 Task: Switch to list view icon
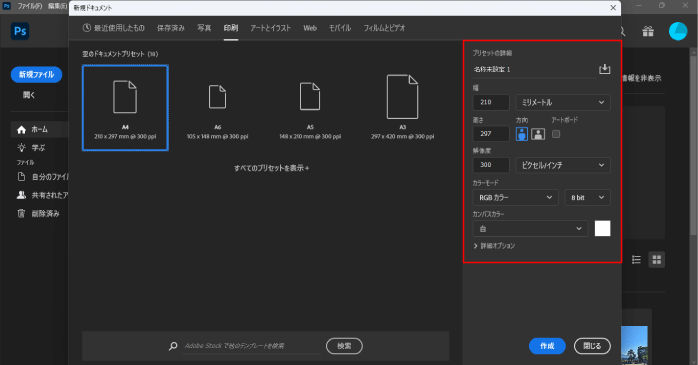point(636,260)
